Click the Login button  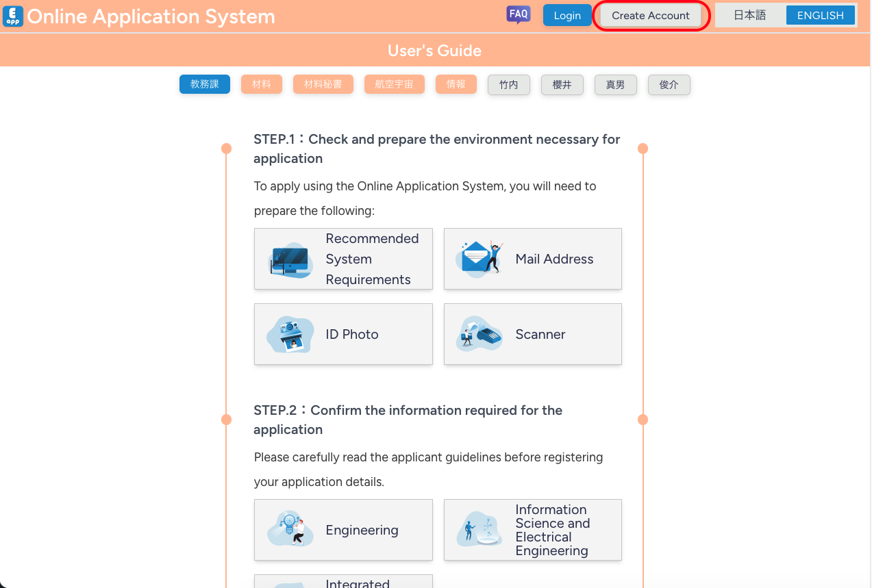[567, 15]
